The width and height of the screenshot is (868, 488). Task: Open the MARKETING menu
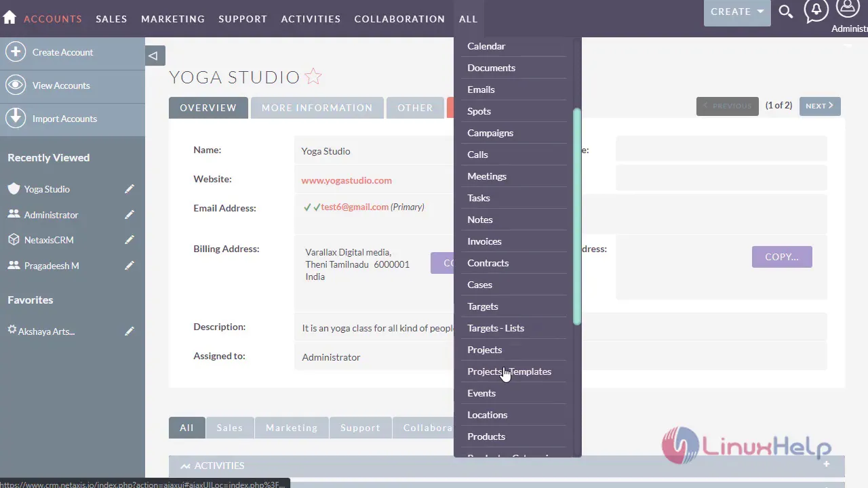point(173,19)
